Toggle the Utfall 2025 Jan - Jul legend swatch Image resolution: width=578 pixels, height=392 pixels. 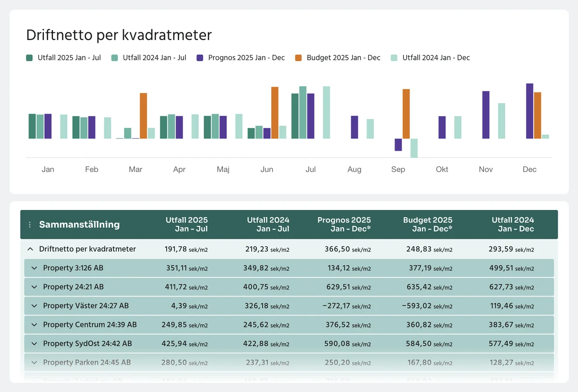(x=29, y=58)
